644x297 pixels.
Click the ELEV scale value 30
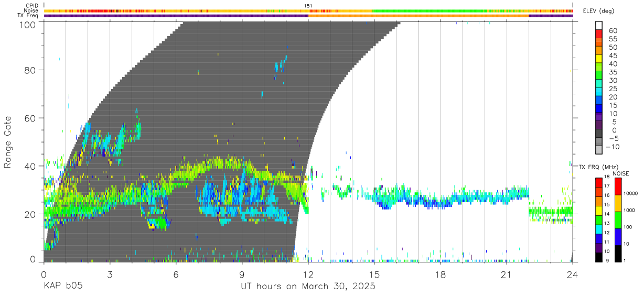[x=614, y=80]
